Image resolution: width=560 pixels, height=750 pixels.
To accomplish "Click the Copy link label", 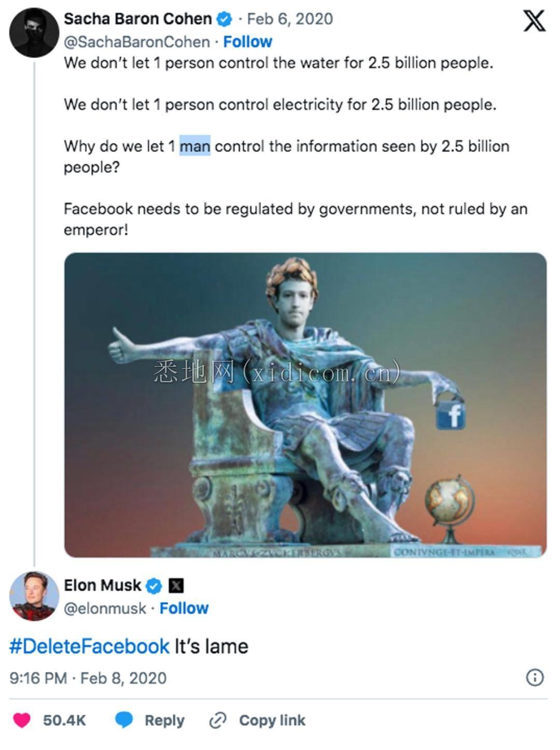I will point(272,720).
